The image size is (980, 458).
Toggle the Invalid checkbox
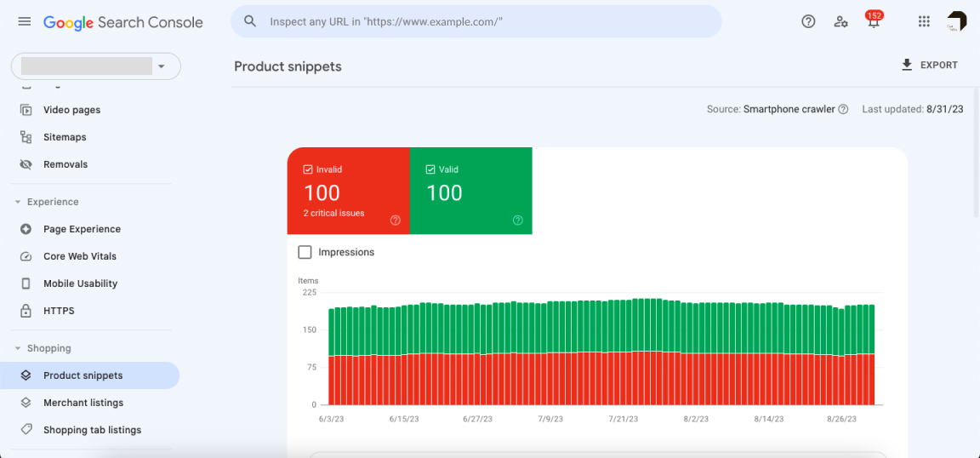tap(309, 170)
